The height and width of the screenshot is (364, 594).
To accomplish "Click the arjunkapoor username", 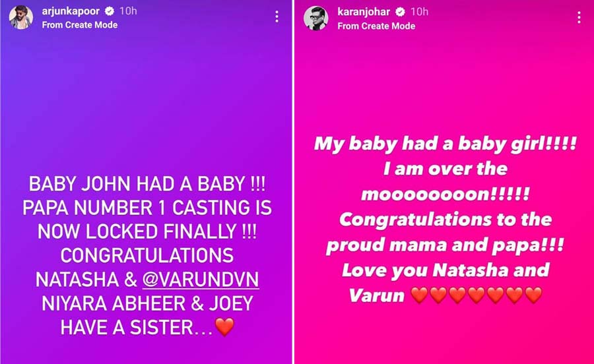I will click(71, 11).
